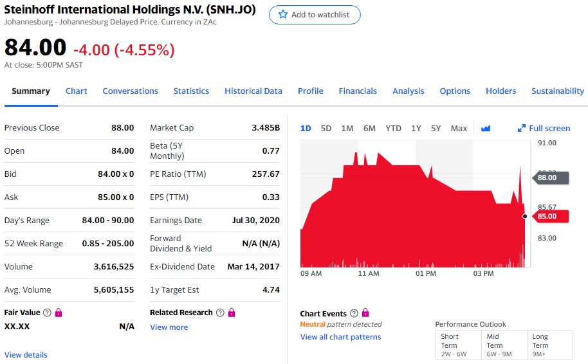Viewport: 588px width, 364px height.
Task: Switch to the Chart tab
Action: [x=76, y=91]
